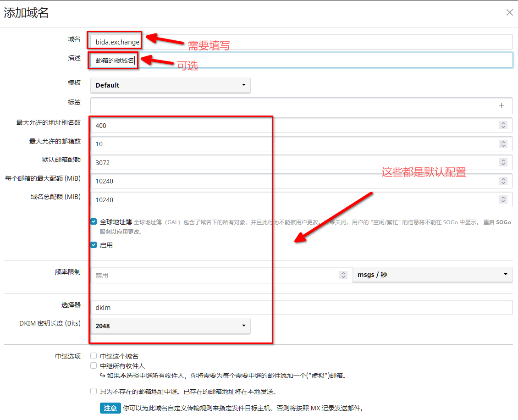Enable 只为不存在的邮箱地址中继 checkbox
This screenshot has width=518, height=420.
(x=94, y=392)
